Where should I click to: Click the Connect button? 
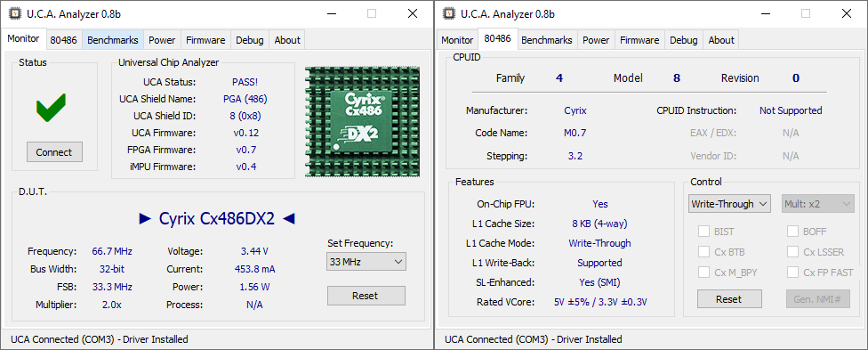(x=54, y=152)
